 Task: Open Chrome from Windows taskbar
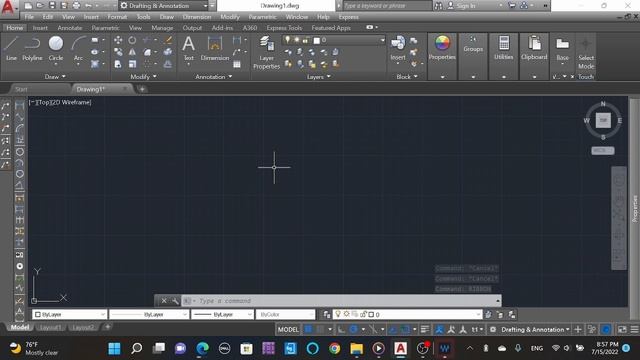click(334, 349)
